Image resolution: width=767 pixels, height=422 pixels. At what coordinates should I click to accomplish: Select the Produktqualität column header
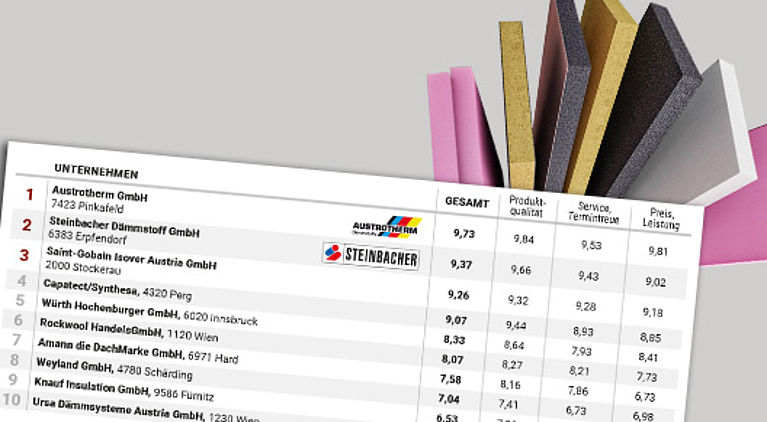[x=526, y=206]
